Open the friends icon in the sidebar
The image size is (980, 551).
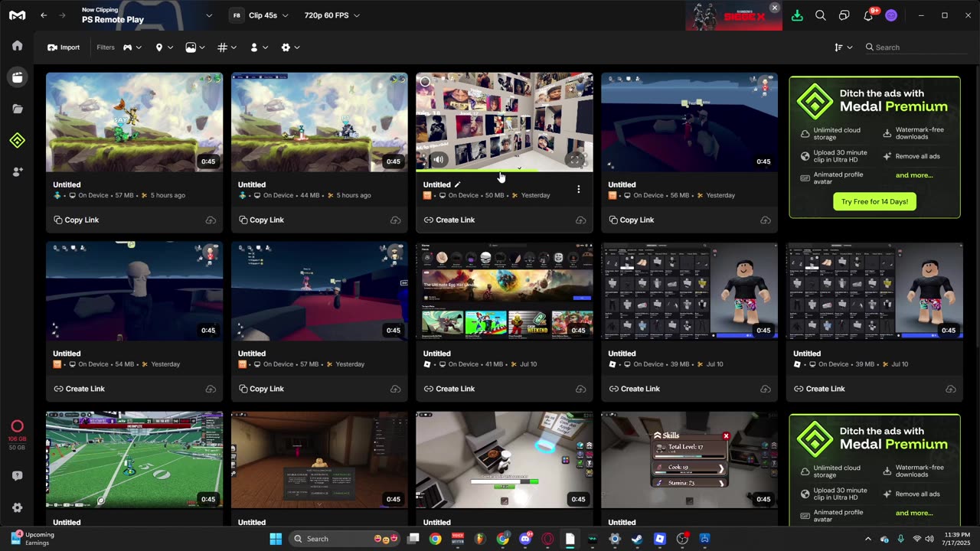point(17,171)
